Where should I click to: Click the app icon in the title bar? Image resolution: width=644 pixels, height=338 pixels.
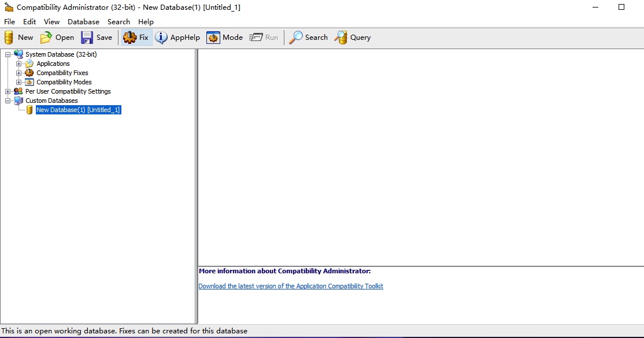coord(9,7)
